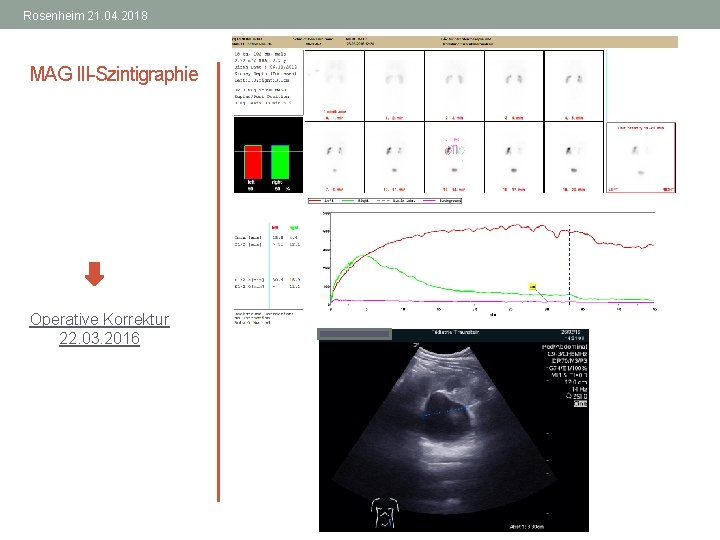Select the red left kidney bar
Viewport: 720px width, 540px height.
point(253,162)
